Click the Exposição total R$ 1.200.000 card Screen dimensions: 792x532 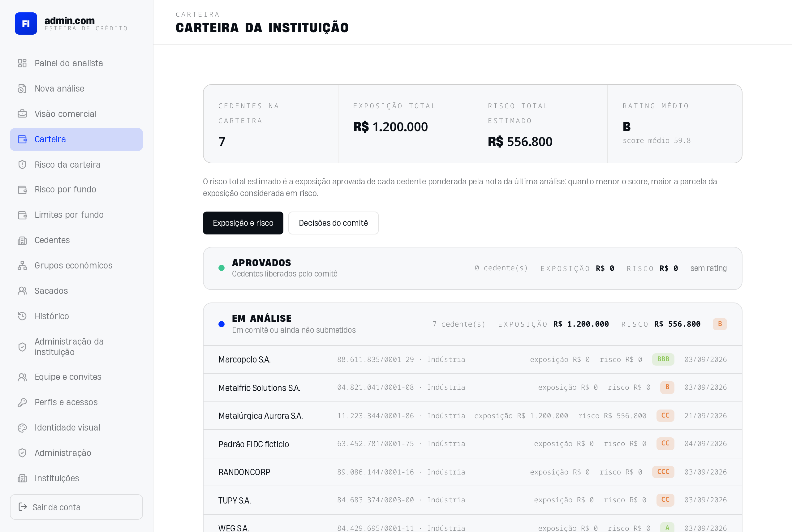406,124
